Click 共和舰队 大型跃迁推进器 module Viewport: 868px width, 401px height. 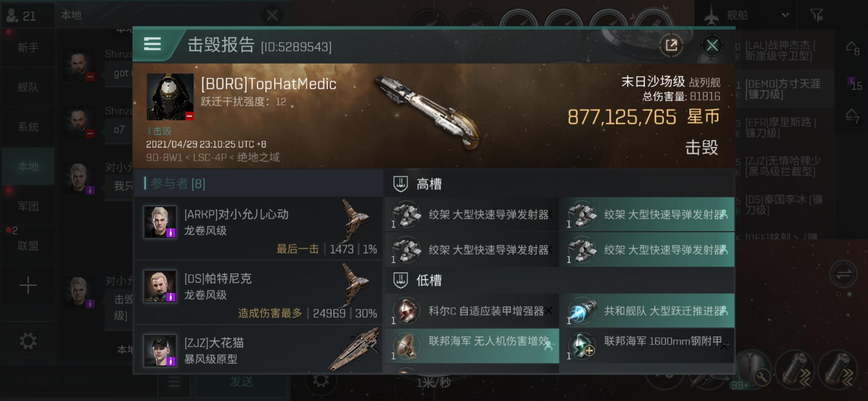point(647,310)
